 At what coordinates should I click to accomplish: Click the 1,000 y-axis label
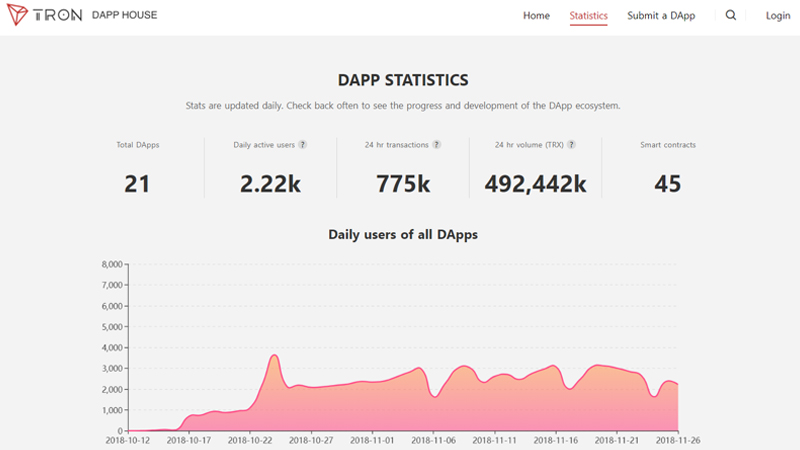(112, 410)
